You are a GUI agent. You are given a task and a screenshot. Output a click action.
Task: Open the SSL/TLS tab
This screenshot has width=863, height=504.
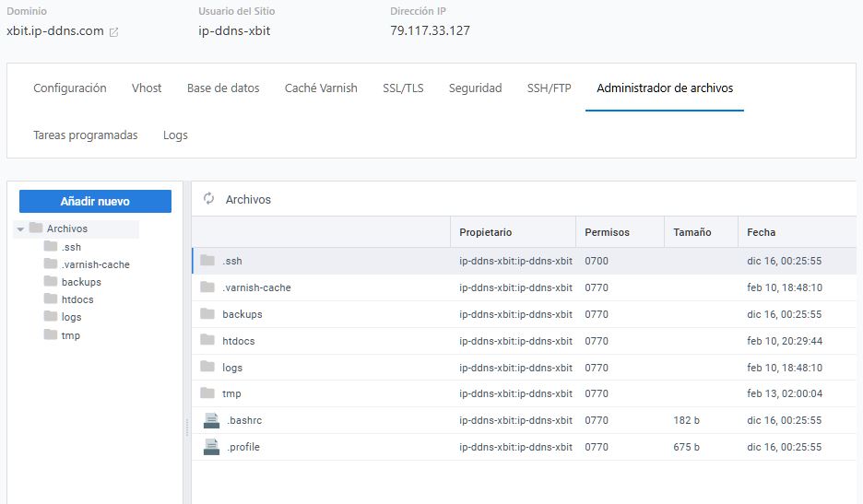click(403, 88)
